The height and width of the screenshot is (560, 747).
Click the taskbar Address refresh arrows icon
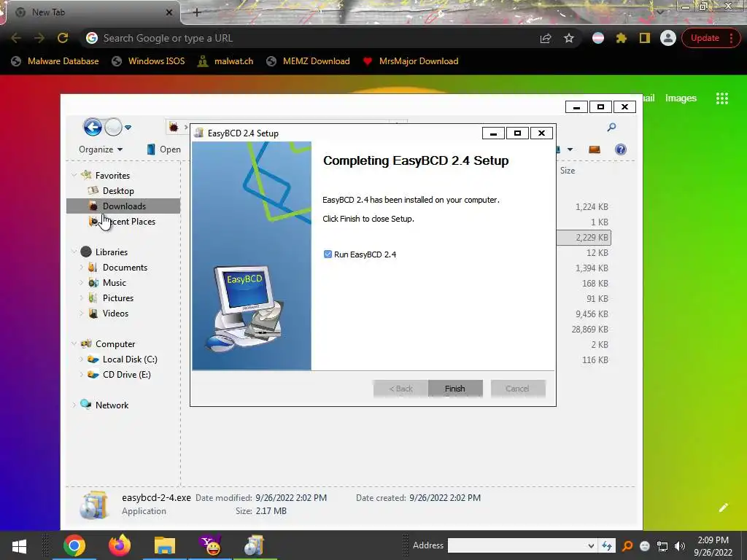pyautogui.click(x=607, y=545)
